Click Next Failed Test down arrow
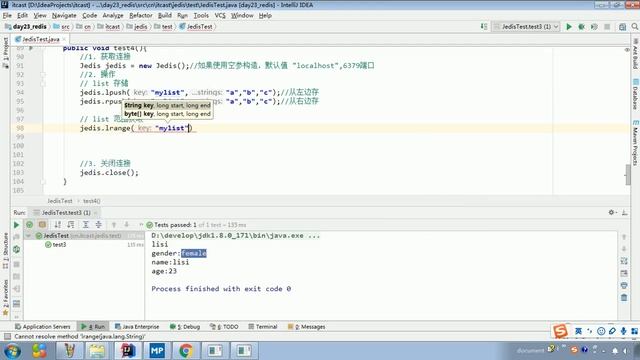Screen dimensions: 640x360 pos(127,224)
